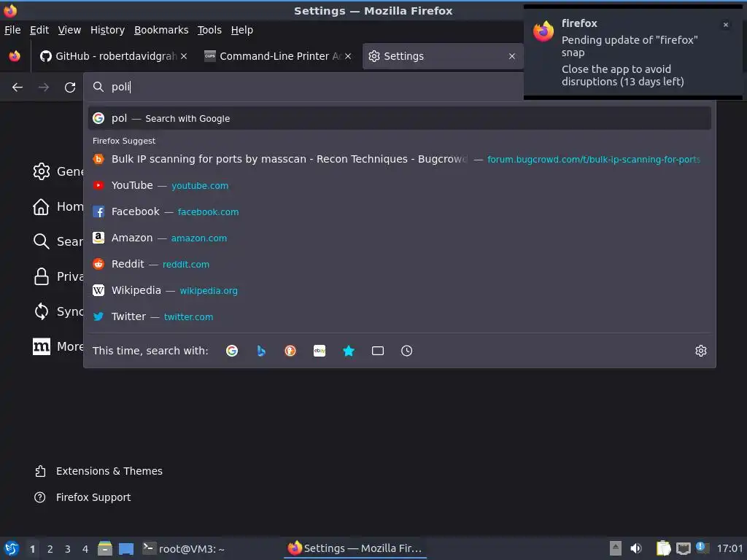Search history using the clock icon

[x=407, y=351]
